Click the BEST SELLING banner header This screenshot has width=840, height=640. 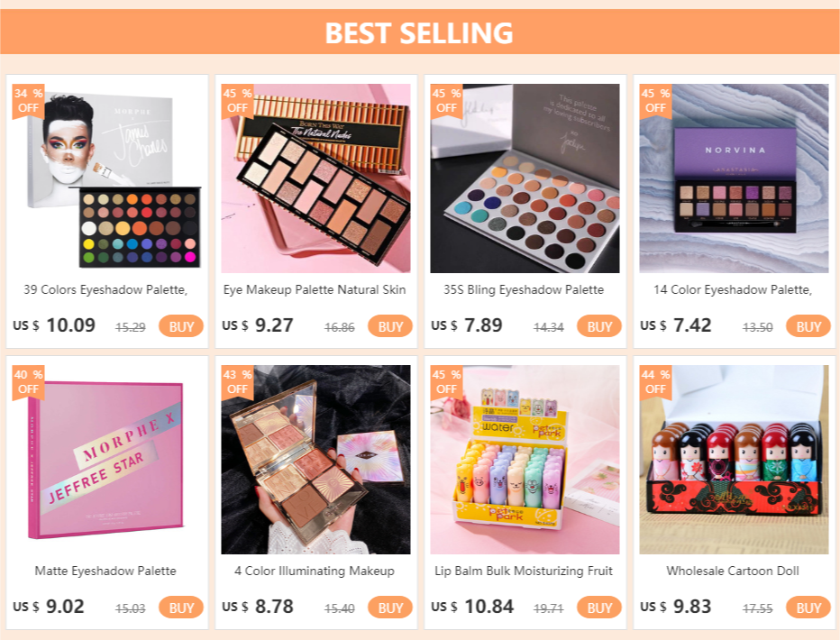pos(420,32)
